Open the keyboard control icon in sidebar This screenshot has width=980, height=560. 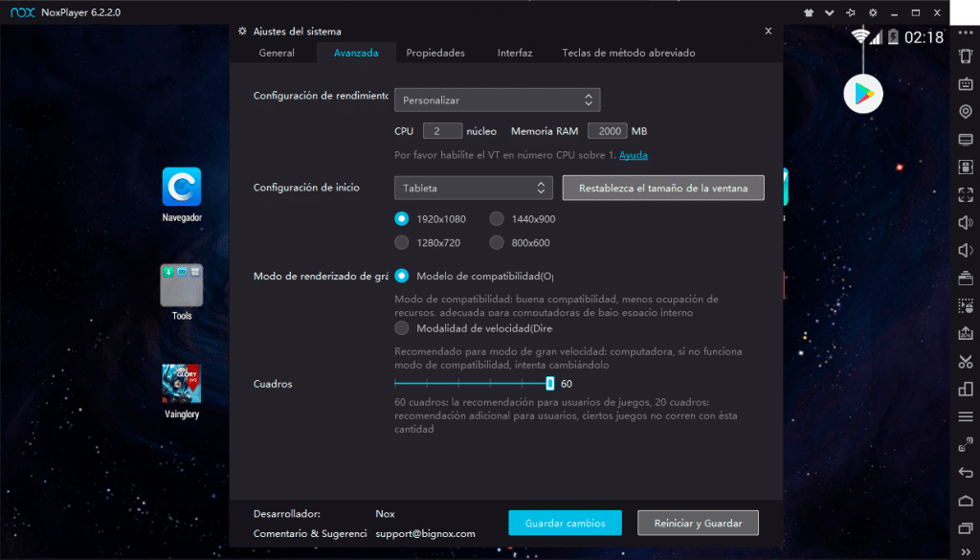[x=965, y=83]
